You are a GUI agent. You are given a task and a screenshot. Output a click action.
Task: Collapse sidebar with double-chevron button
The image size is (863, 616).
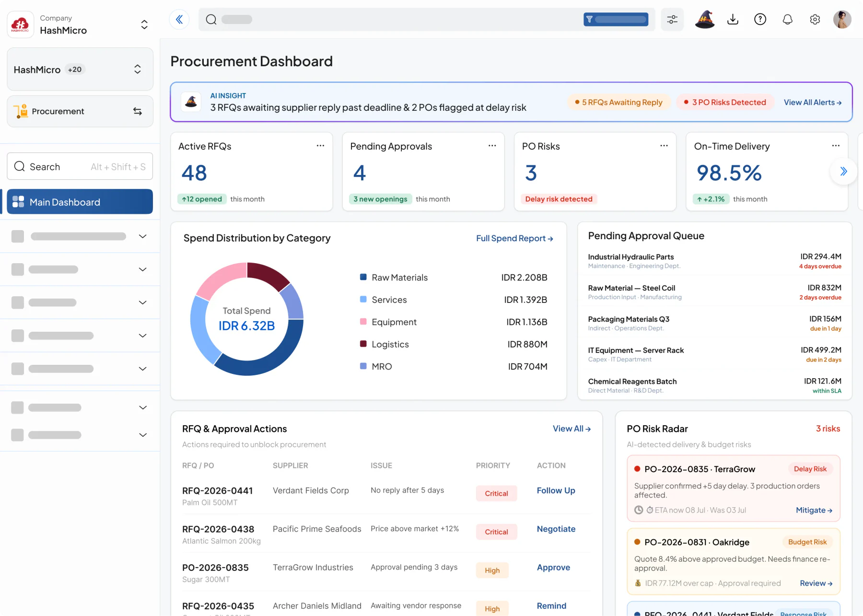[179, 19]
